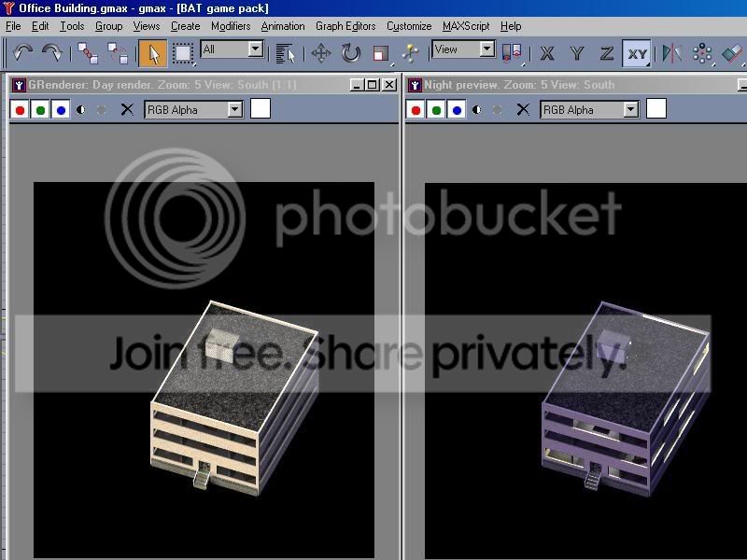This screenshot has width=747, height=560.
Task: Click Select and Manipulate tool
Action: (410, 53)
